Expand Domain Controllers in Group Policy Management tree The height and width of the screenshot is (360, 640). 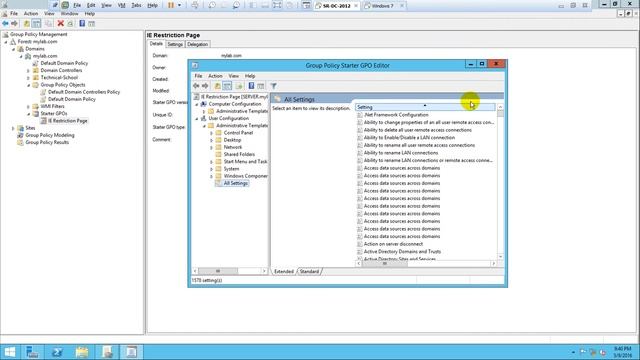click(x=28, y=71)
